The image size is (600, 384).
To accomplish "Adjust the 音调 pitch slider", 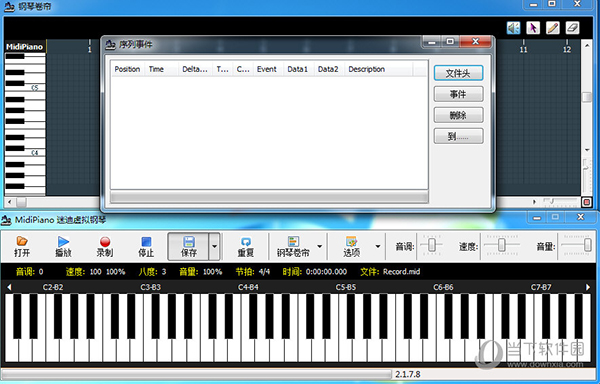I will pos(432,245).
